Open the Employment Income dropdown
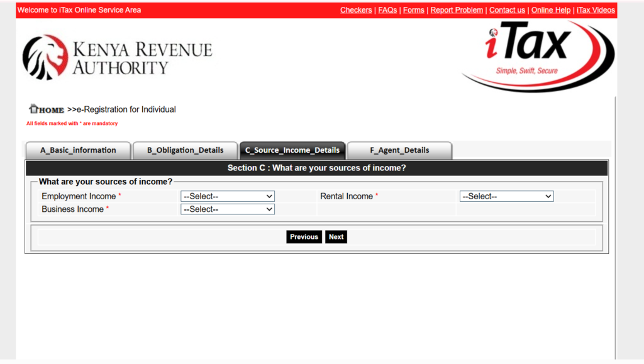The height and width of the screenshot is (364, 644). [x=227, y=196]
